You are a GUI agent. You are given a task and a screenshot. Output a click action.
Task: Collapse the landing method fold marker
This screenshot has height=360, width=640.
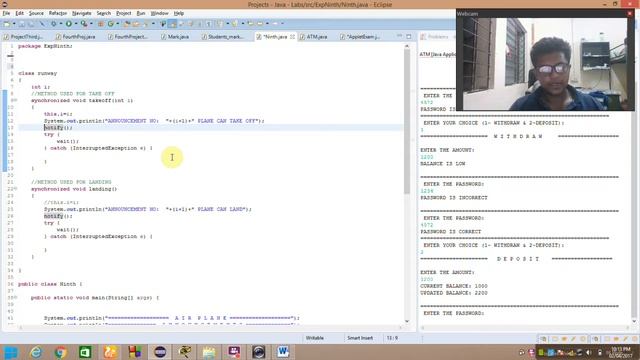(x=16, y=189)
